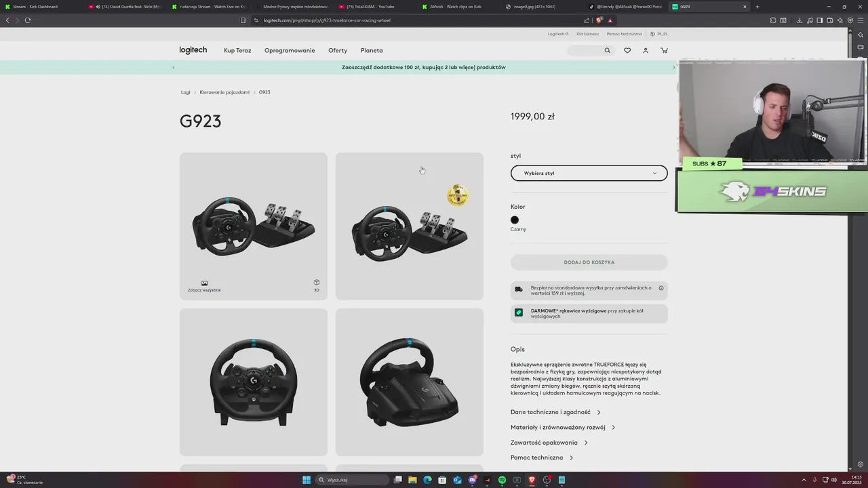
Task: Bookmark this page with the bookmark icon
Action: [243, 20]
